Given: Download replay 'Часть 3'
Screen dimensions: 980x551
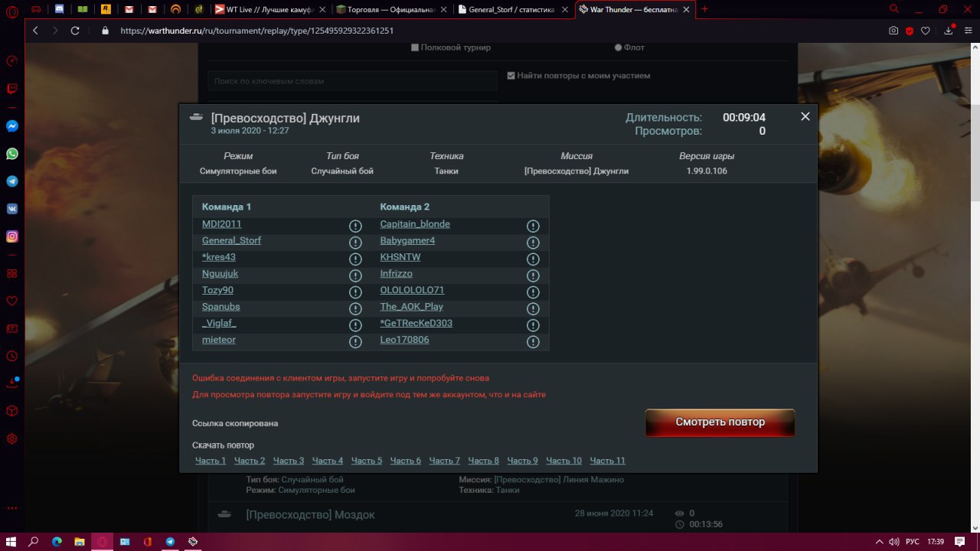Looking at the screenshot, I should click(289, 461).
